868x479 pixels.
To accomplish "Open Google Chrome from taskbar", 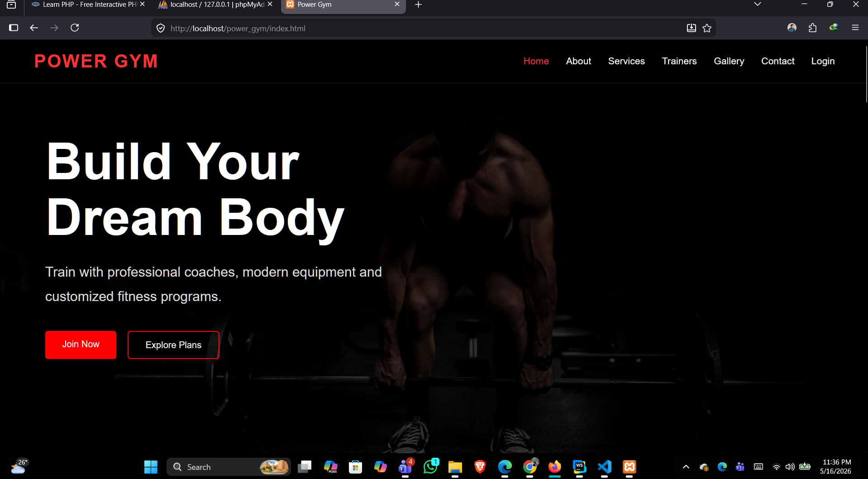I will (530, 467).
